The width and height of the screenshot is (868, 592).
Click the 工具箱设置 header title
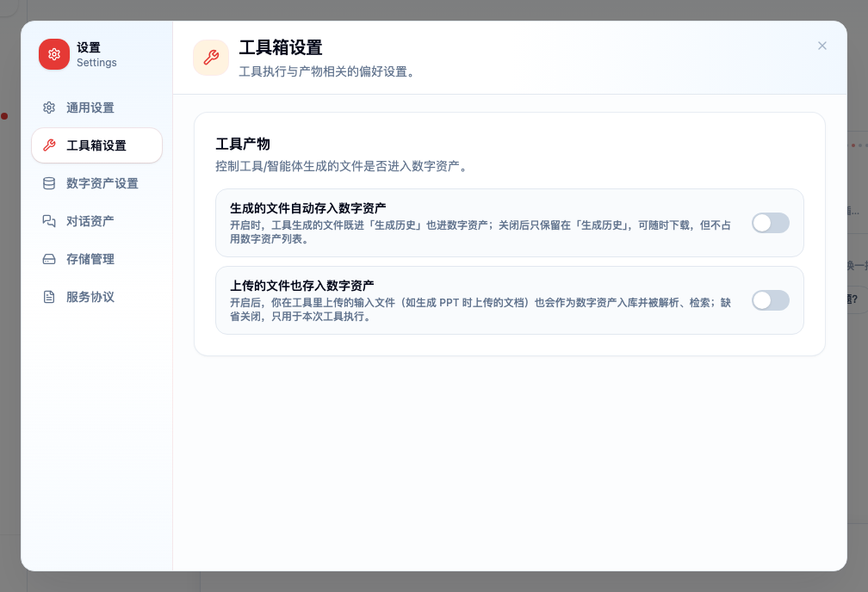281,47
